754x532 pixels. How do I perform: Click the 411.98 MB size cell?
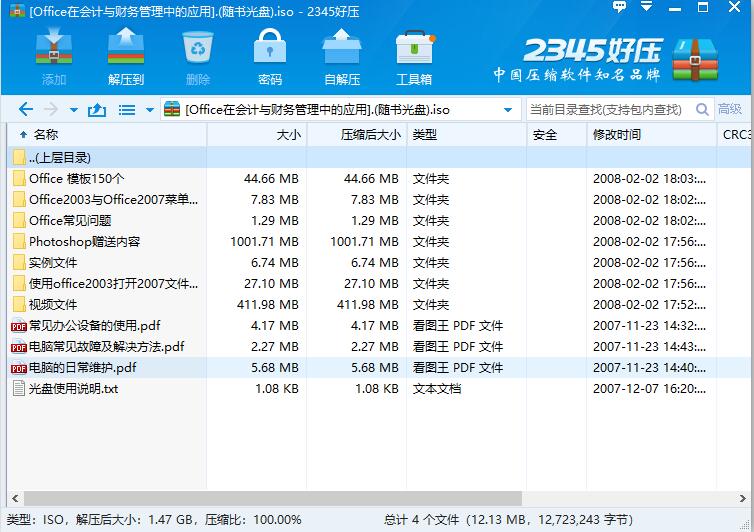point(267,304)
